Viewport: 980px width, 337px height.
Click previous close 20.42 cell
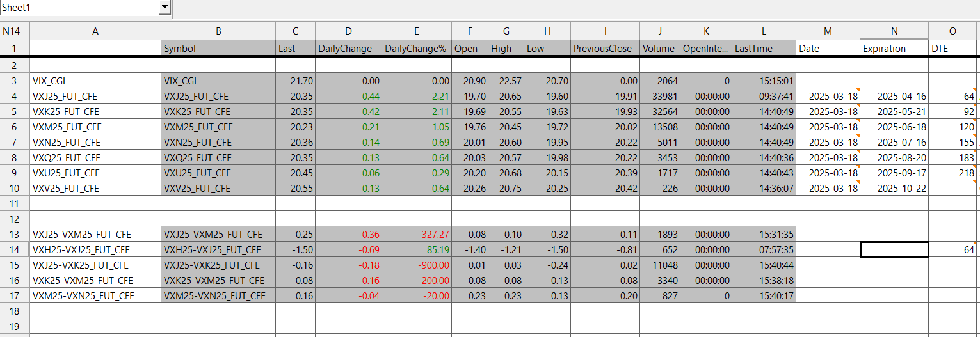605,189
